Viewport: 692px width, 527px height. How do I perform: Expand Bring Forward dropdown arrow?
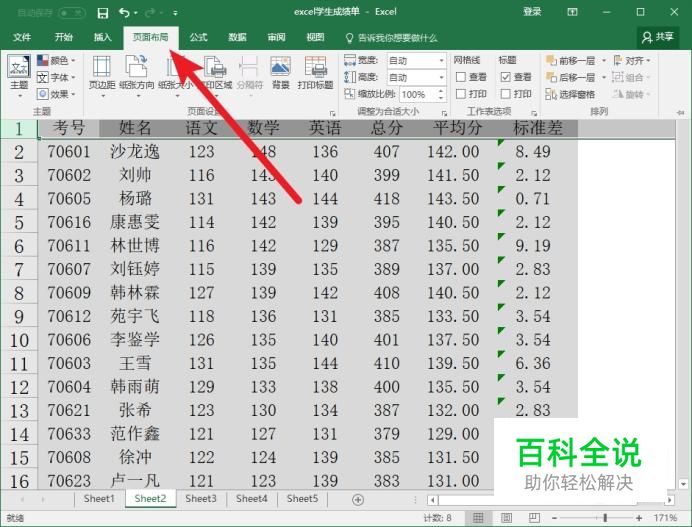604,60
